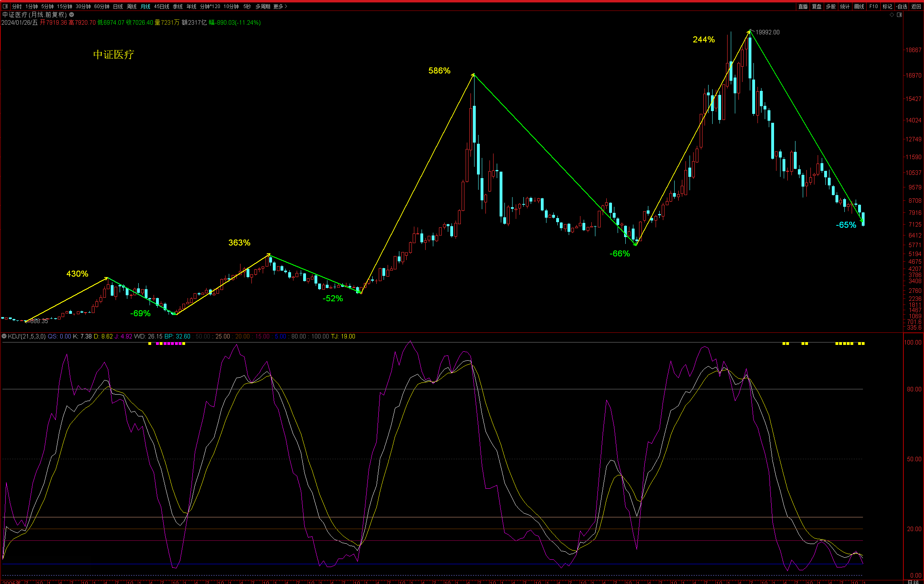Open the F10 company info button
The width and height of the screenshot is (924, 584).
click(x=873, y=6)
